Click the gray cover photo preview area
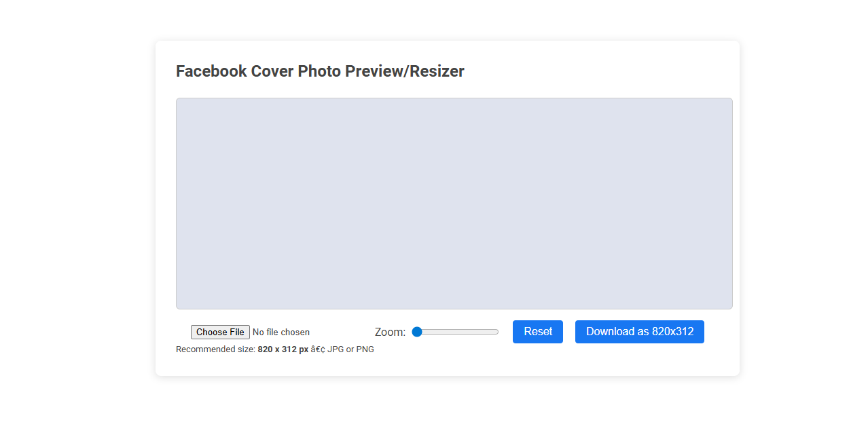 [454, 204]
